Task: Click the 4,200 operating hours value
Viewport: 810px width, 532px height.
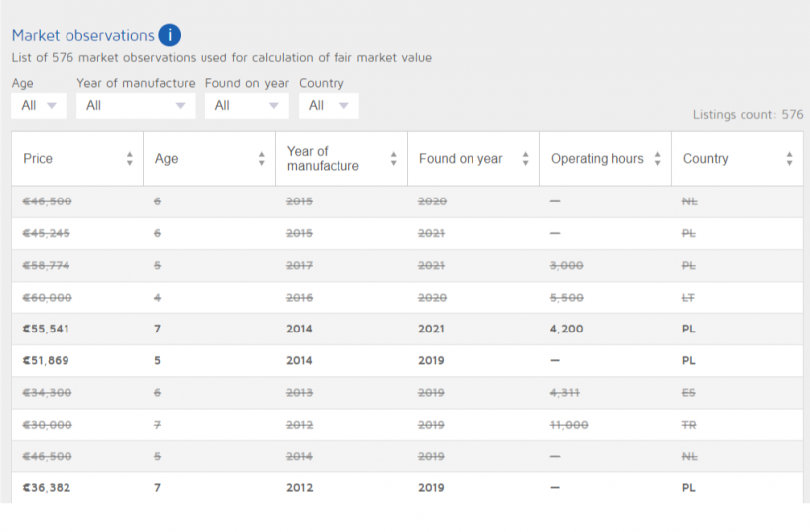Action: click(566, 329)
